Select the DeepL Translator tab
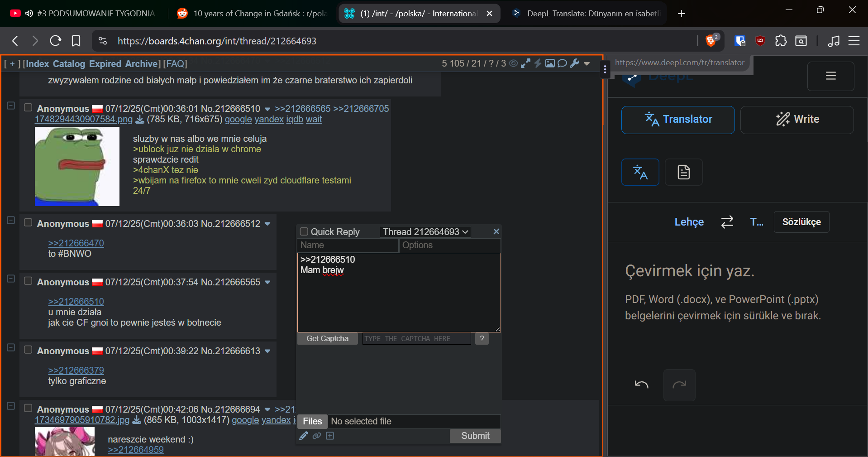 coord(678,120)
